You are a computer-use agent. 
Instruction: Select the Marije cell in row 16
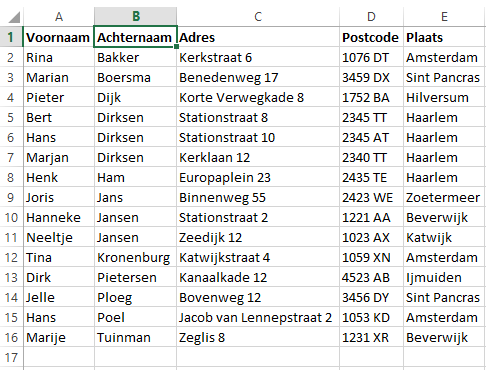[x=59, y=337]
